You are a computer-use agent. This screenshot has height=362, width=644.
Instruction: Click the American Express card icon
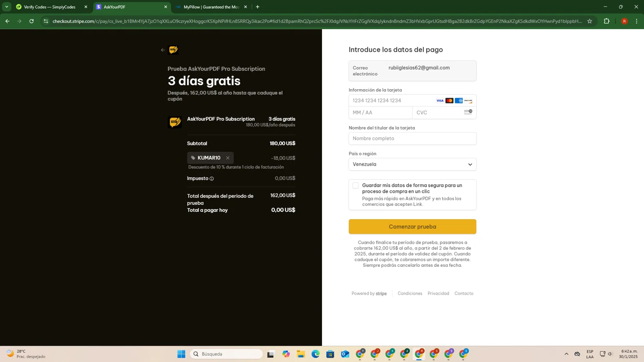pos(459,101)
